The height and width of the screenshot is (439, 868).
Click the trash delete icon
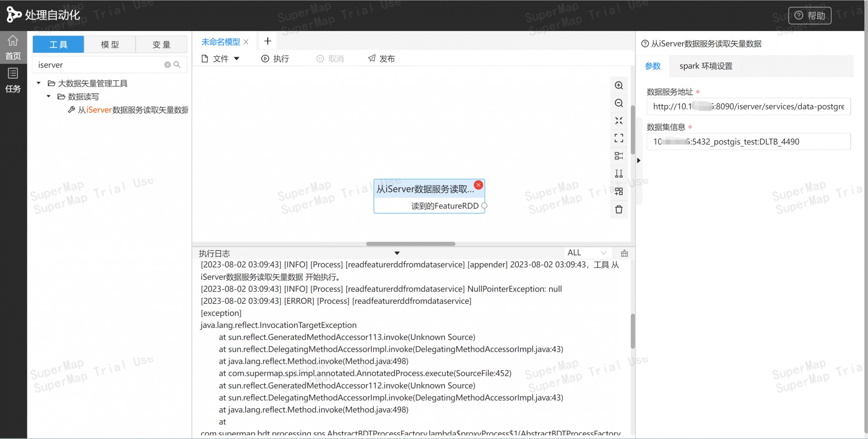(619, 210)
